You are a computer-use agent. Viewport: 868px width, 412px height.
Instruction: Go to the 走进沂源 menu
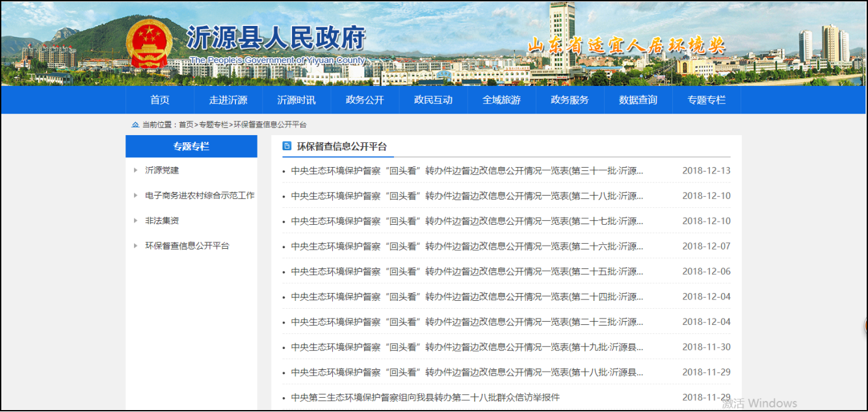pos(228,100)
